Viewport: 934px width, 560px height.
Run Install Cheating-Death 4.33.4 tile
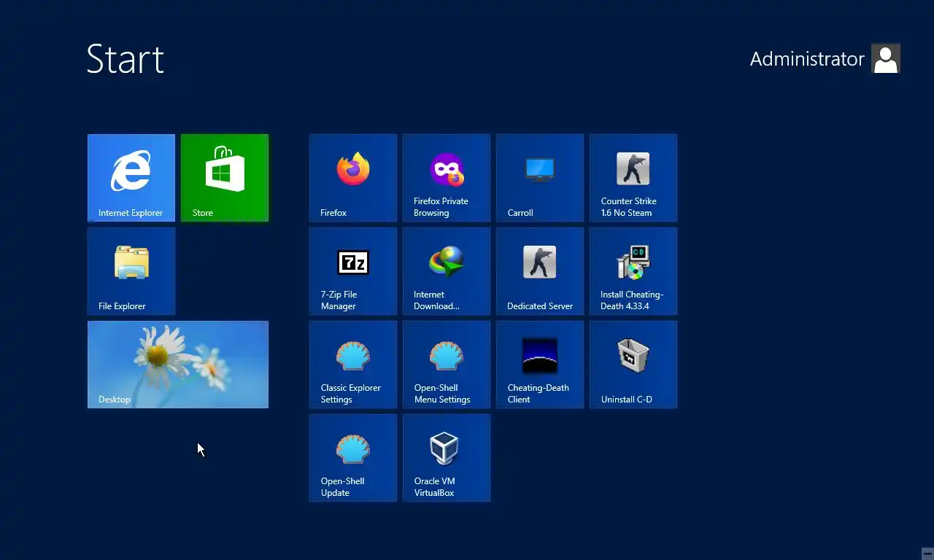(x=633, y=271)
